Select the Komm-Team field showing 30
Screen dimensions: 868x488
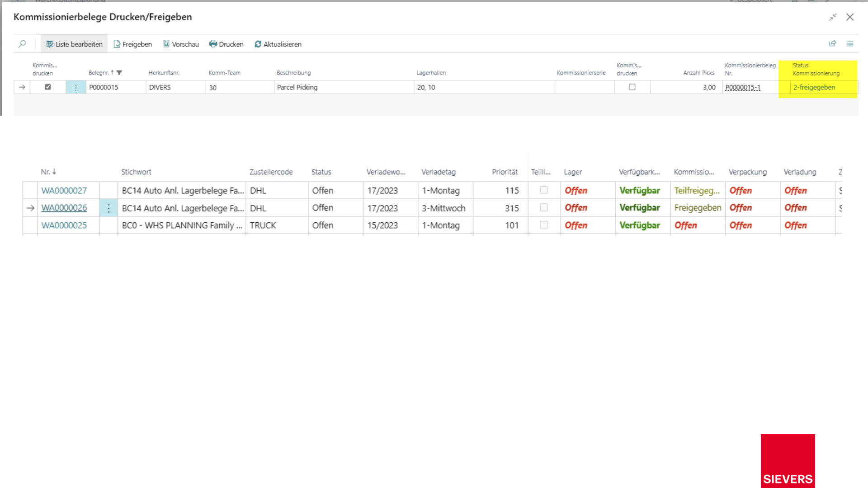point(240,87)
